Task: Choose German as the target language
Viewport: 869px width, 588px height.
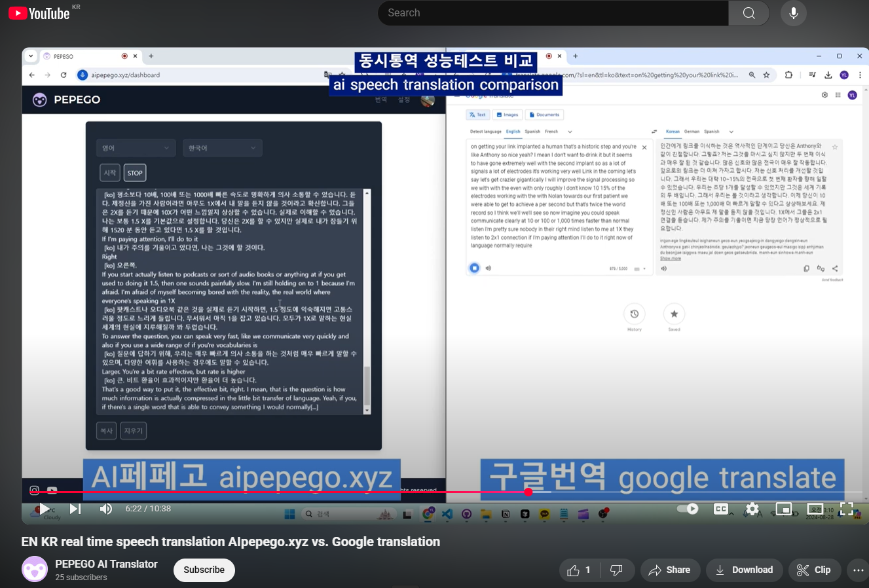Action: 692,132
